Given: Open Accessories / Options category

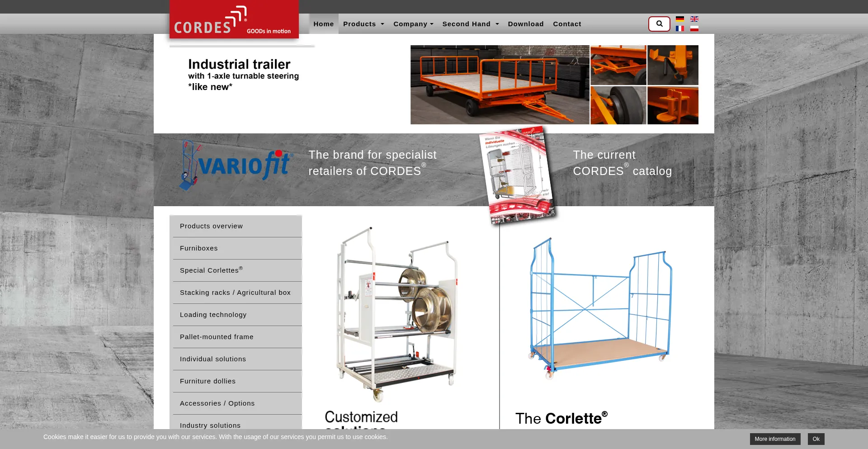Looking at the screenshot, I should tap(237, 403).
